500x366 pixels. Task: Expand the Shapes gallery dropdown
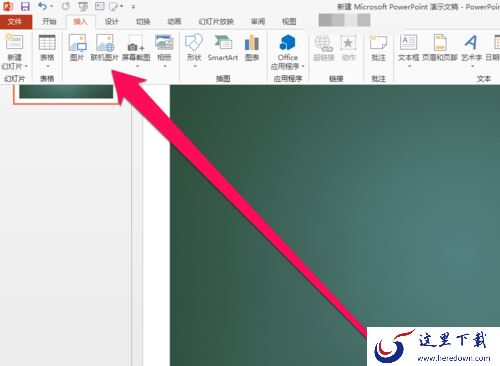pos(195,66)
